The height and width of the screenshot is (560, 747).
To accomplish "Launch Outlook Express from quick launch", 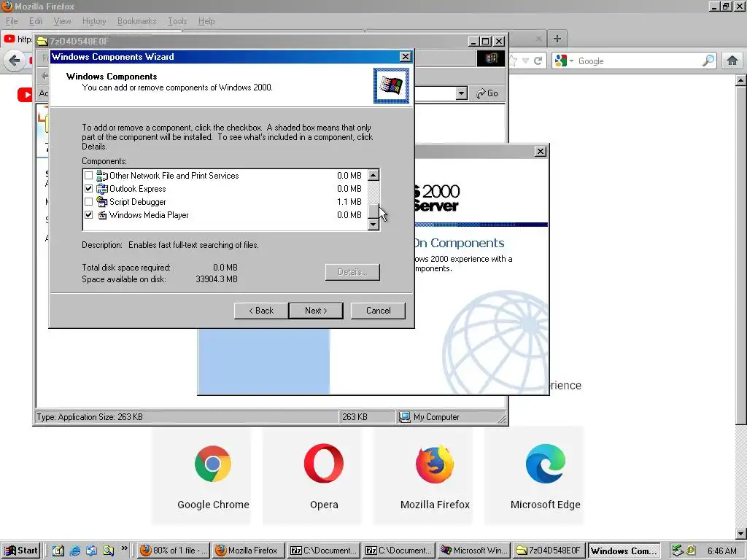I will (x=91, y=551).
